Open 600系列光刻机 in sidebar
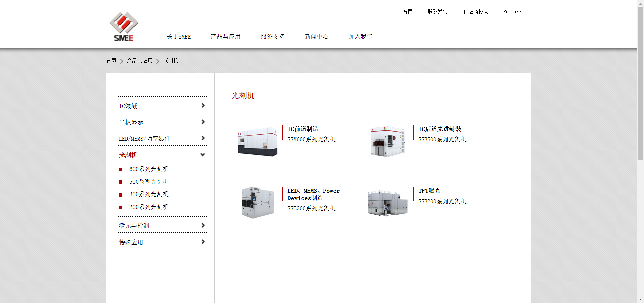 (149, 169)
